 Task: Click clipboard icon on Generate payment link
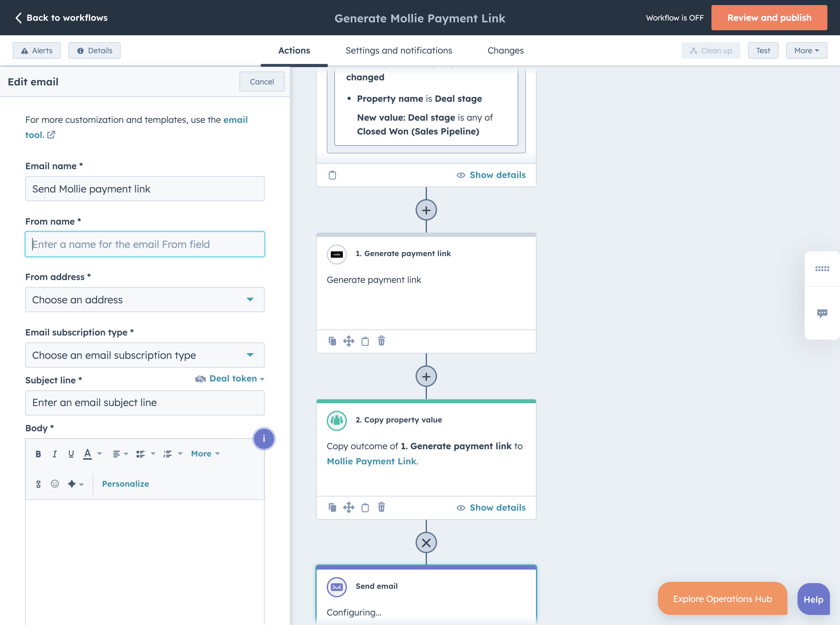(365, 341)
